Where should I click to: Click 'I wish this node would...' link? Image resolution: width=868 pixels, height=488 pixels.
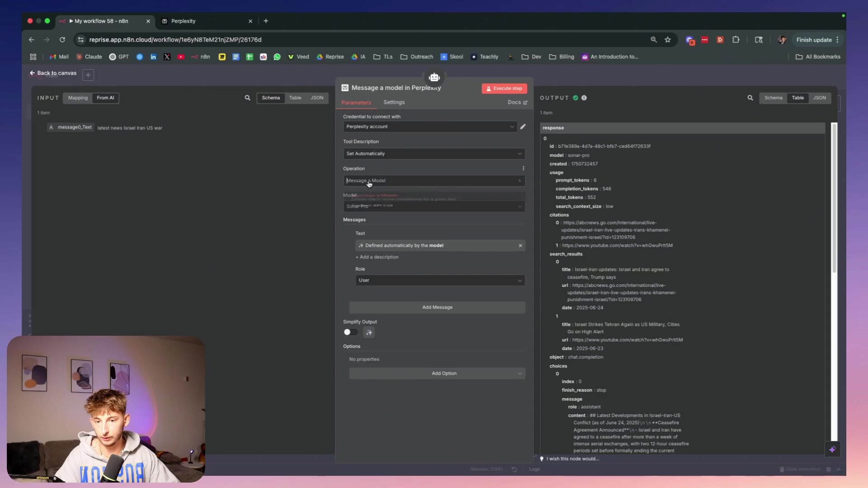(572, 459)
